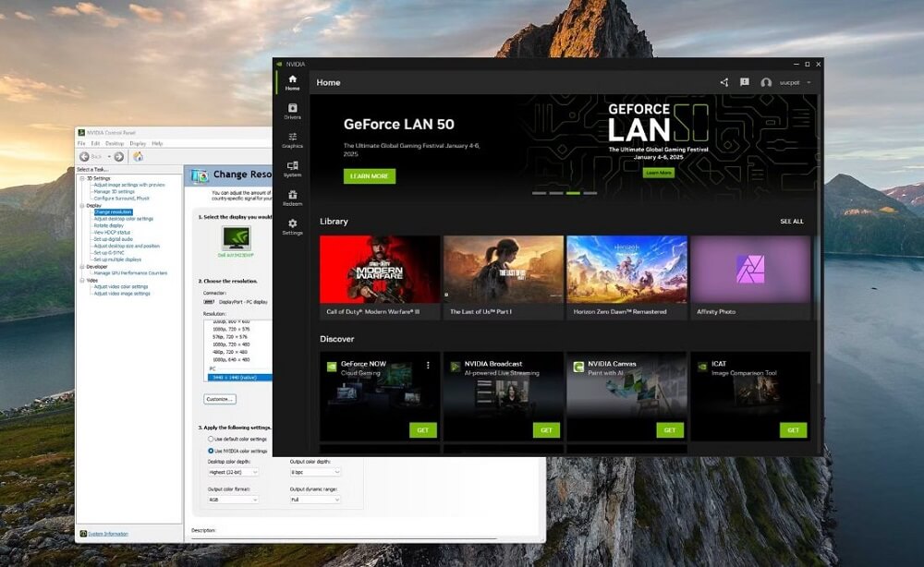
Task: Open Help menu in Control Panel
Action: [x=157, y=144]
